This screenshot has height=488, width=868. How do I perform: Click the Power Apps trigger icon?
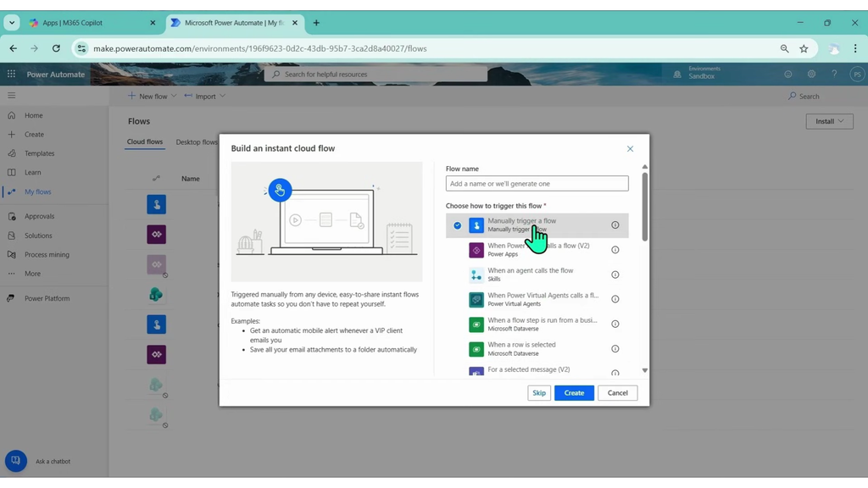pyautogui.click(x=476, y=250)
